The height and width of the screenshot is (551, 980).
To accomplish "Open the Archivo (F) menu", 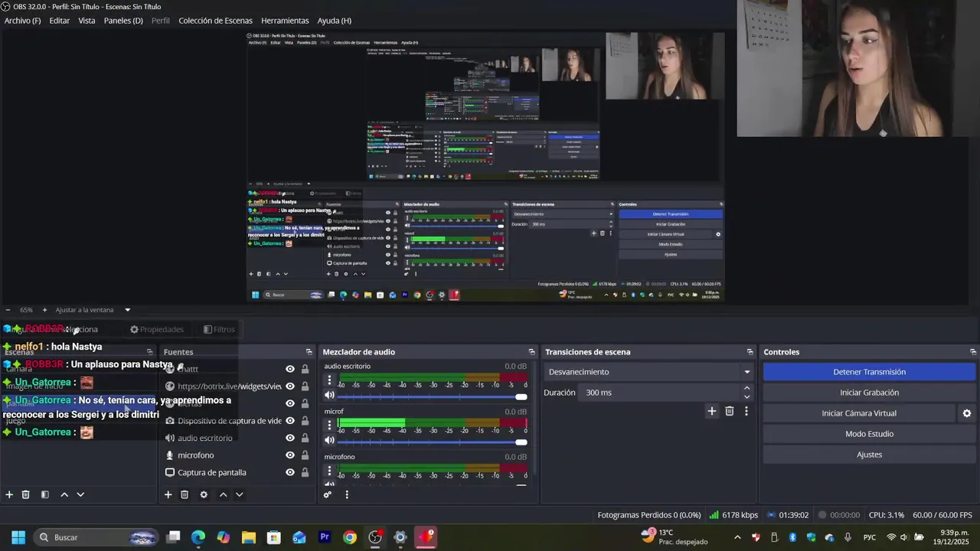I will 22,21.
